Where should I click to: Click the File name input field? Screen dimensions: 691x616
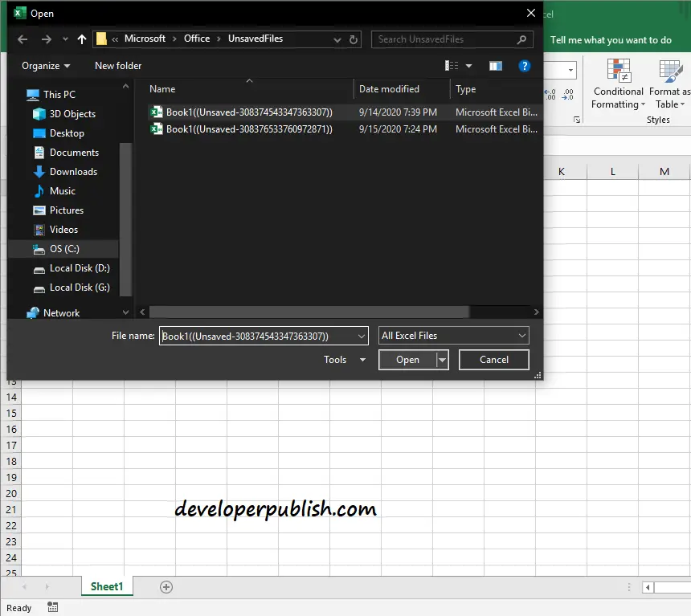pyautogui.click(x=258, y=337)
